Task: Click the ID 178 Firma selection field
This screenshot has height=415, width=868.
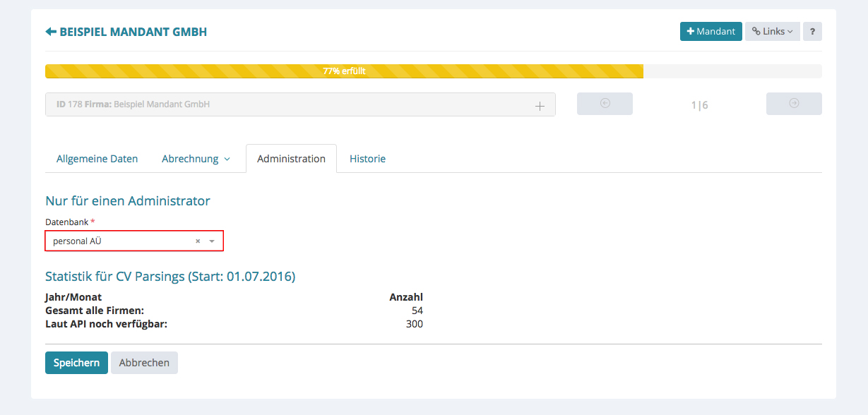Action: 283,104
